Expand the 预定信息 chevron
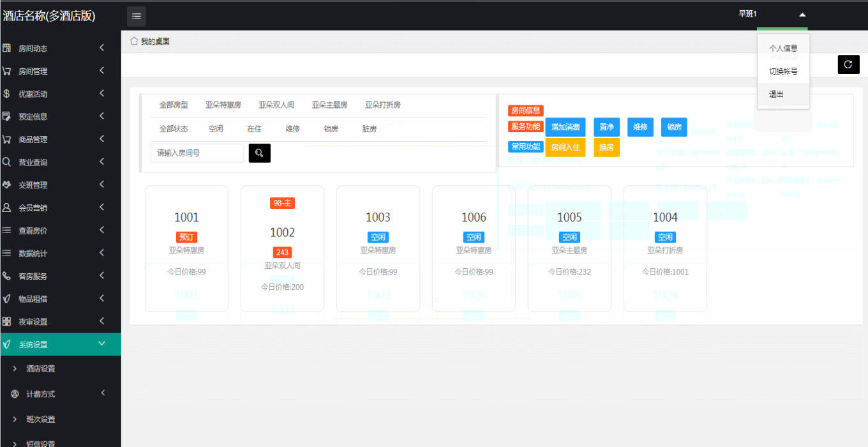 (x=102, y=116)
